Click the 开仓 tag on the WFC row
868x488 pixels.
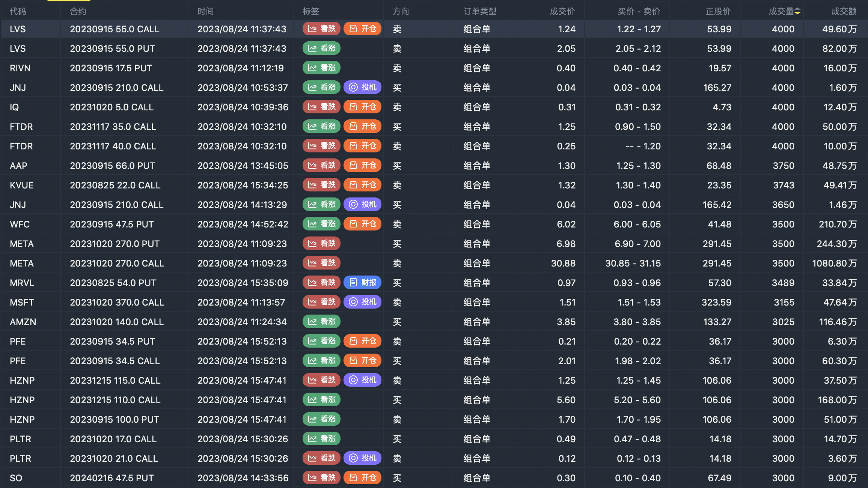362,224
